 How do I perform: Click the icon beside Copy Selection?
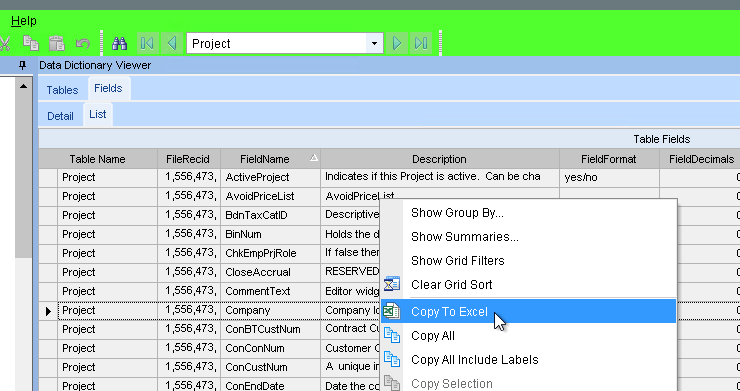[392, 383]
